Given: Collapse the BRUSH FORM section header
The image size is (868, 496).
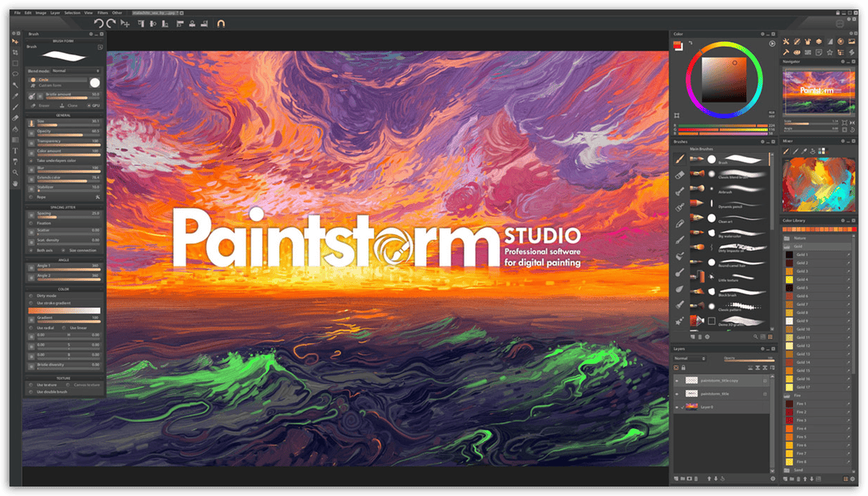Looking at the screenshot, I should click(x=63, y=41).
